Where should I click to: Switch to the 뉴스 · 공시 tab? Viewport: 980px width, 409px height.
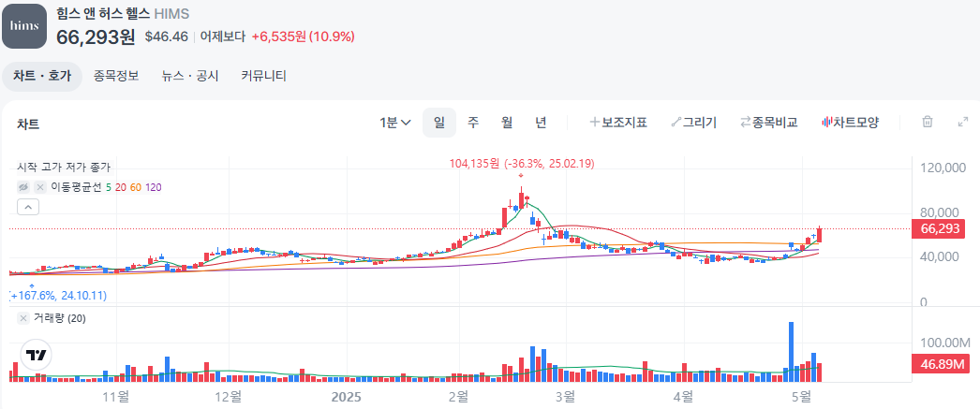190,77
